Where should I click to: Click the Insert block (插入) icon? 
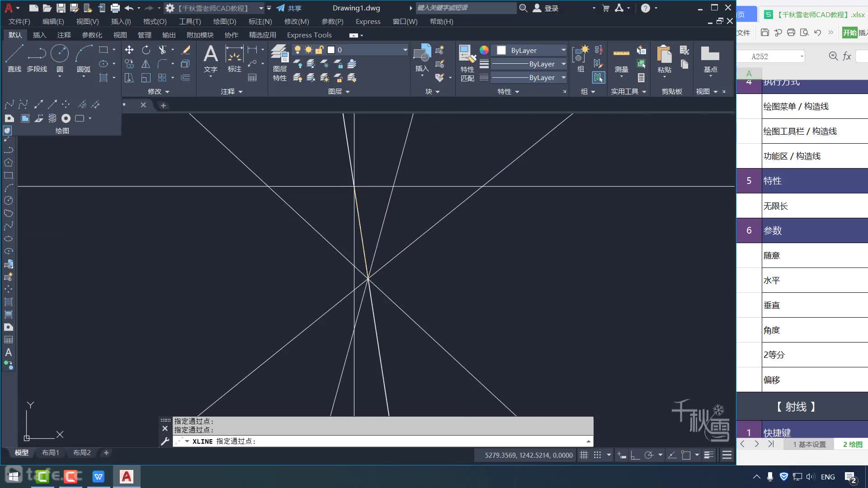point(422,58)
